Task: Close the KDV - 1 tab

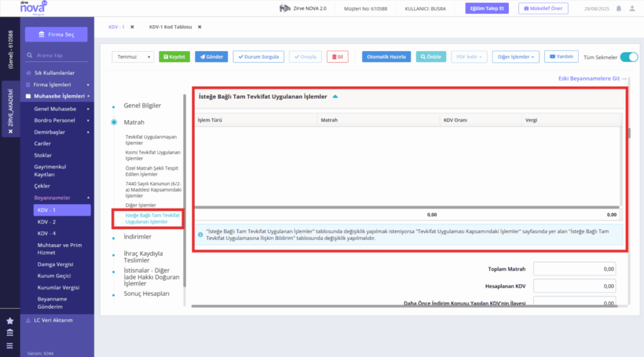Action: coord(132,26)
